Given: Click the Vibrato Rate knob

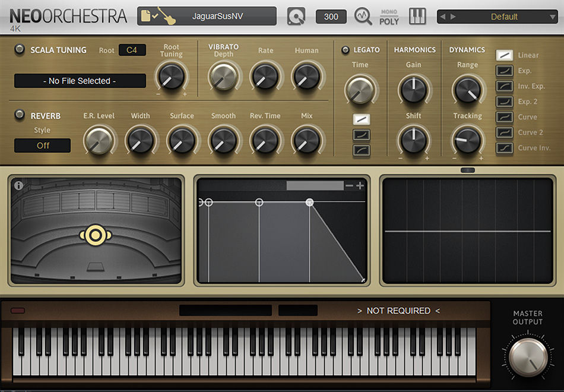Looking at the screenshot, I should [265, 76].
